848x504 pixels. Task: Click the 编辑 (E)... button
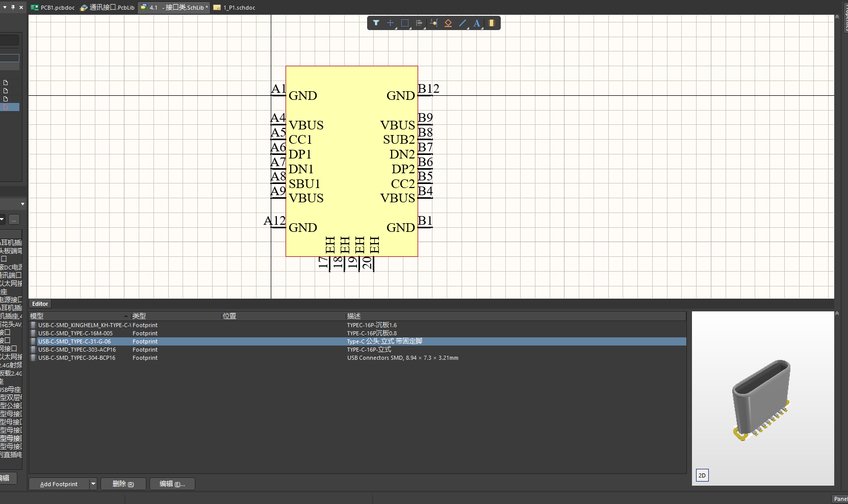pos(172,484)
